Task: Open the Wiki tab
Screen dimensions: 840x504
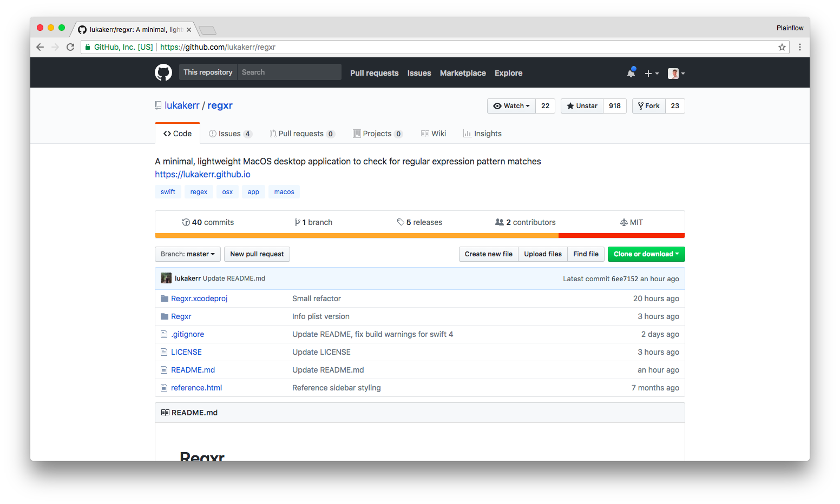Action: point(434,134)
